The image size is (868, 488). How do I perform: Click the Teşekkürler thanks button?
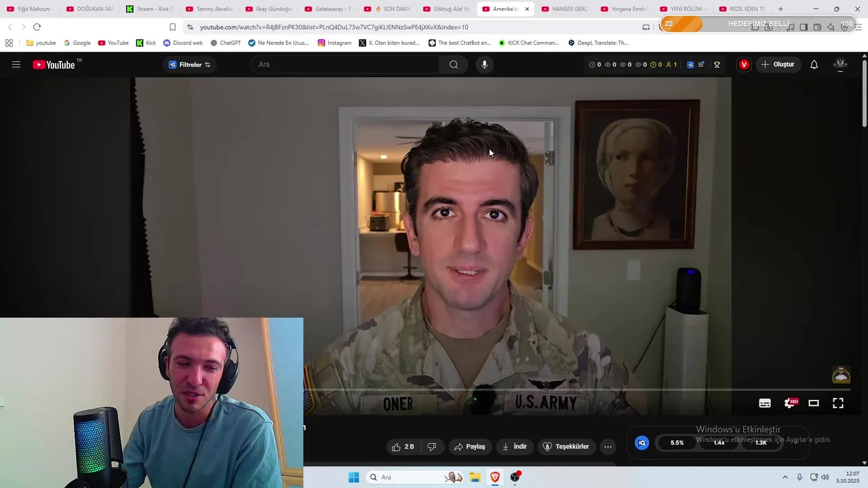566,447
